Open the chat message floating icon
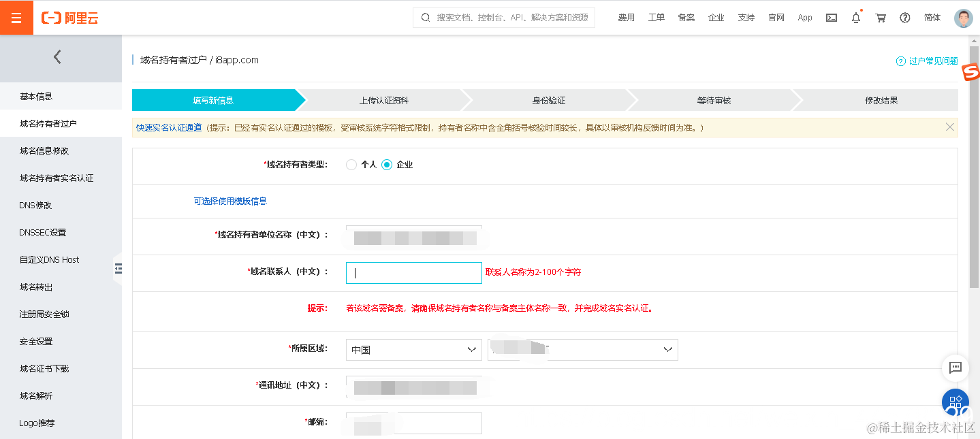This screenshot has height=439, width=980. point(955,368)
